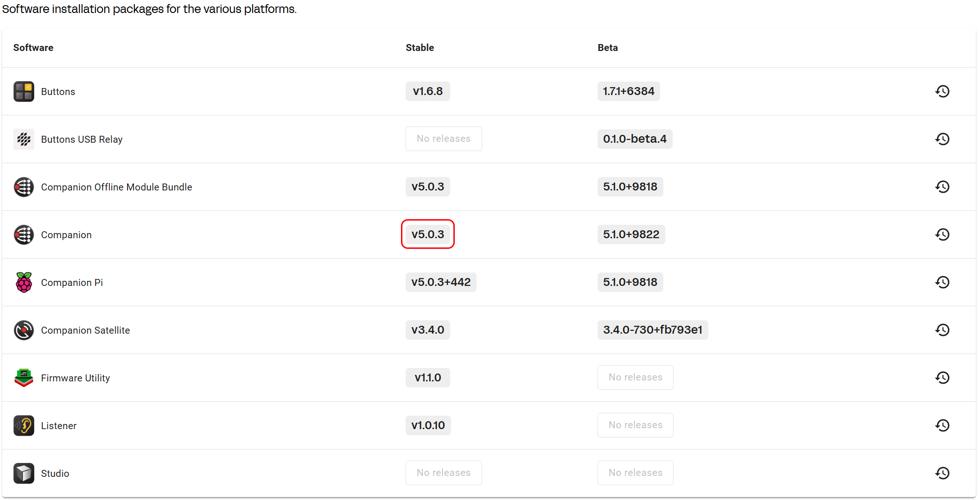980x500 pixels.
Task: Download Companion Pi stable v5.0.3+442
Action: [441, 282]
